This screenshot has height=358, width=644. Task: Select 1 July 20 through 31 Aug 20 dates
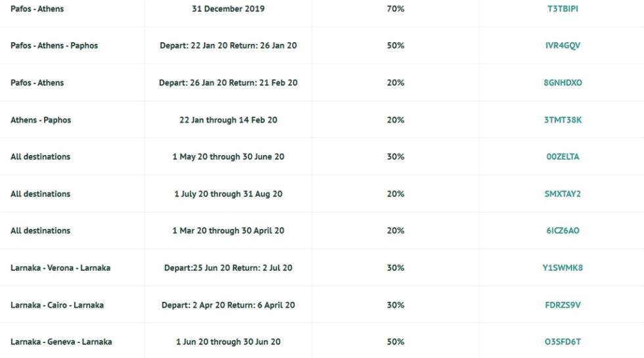tap(228, 194)
